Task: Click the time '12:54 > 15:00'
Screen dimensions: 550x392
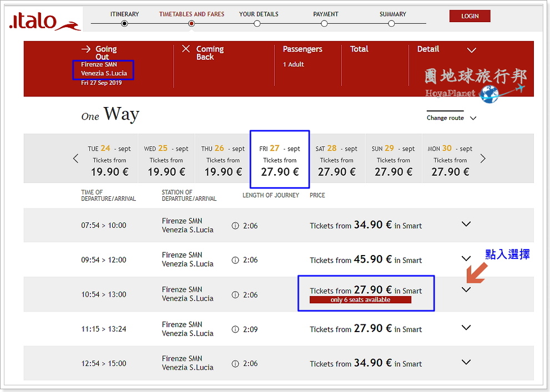Action: tap(103, 363)
